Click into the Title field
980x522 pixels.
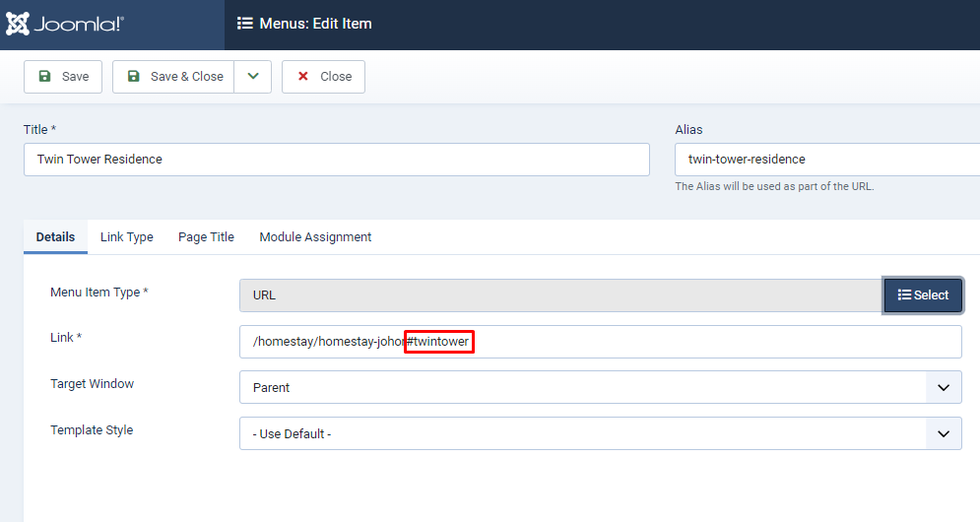[337, 160]
